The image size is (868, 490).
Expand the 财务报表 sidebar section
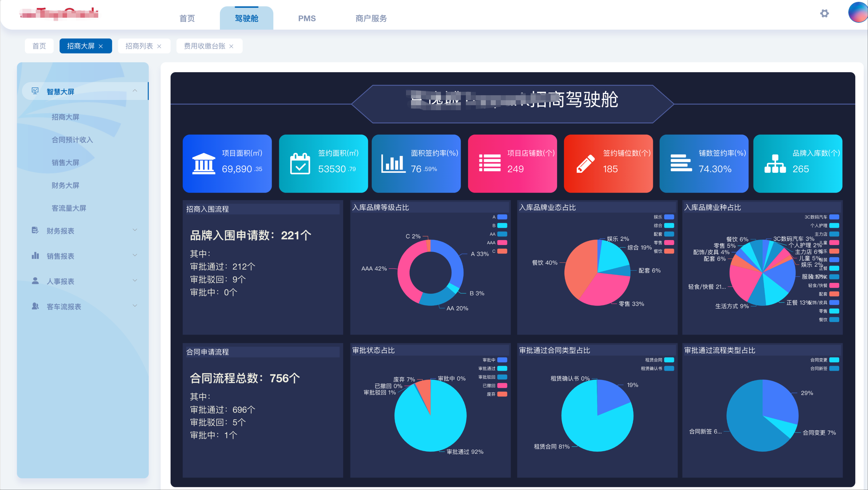pos(135,230)
